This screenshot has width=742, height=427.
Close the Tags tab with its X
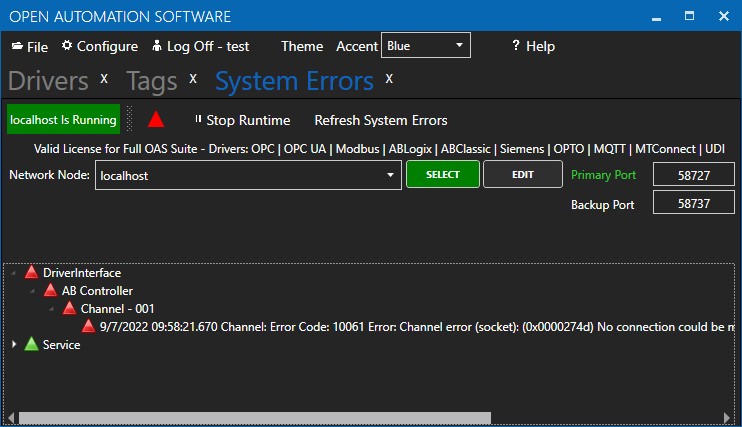pos(193,79)
